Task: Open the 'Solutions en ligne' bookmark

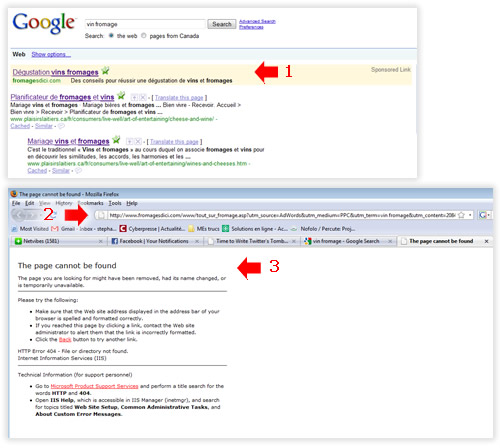Action: coord(255,229)
